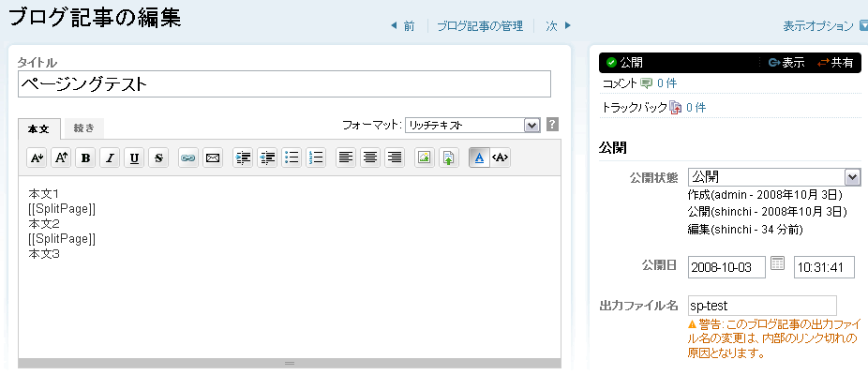Click the editor resize handle bar
Screen dimensions: 868x390
point(290,363)
